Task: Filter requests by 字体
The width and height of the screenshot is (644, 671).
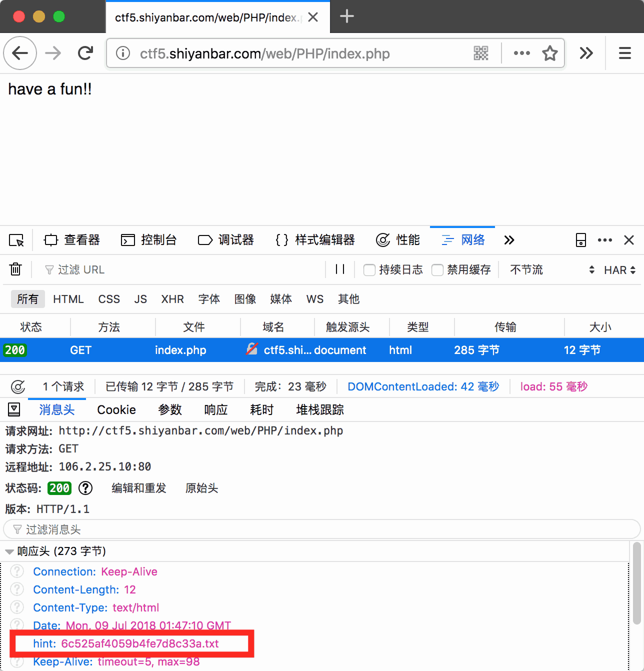Action: [x=209, y=299]
